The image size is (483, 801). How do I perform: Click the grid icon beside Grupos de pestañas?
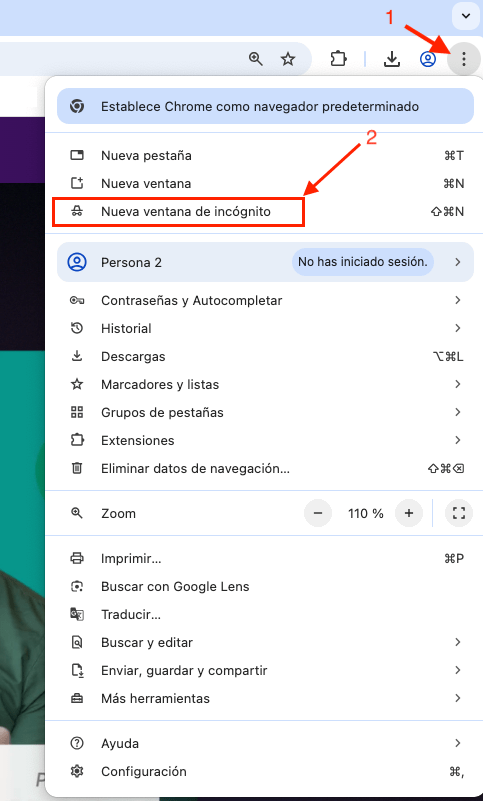77,412
